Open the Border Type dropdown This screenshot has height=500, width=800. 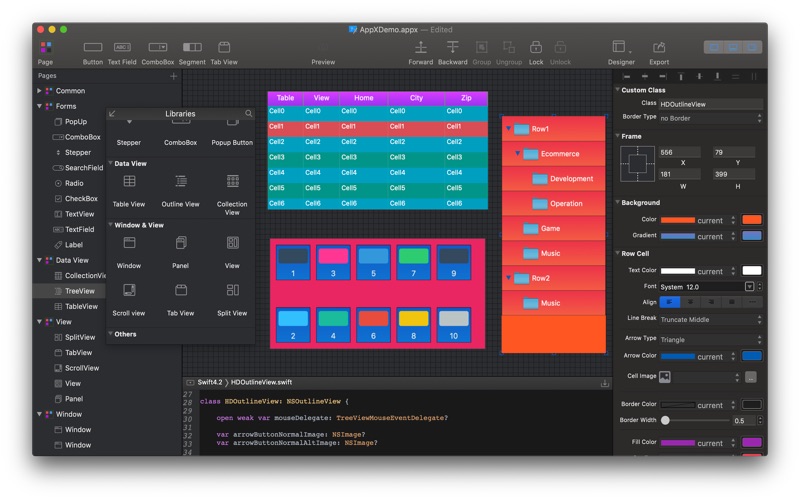711,118
